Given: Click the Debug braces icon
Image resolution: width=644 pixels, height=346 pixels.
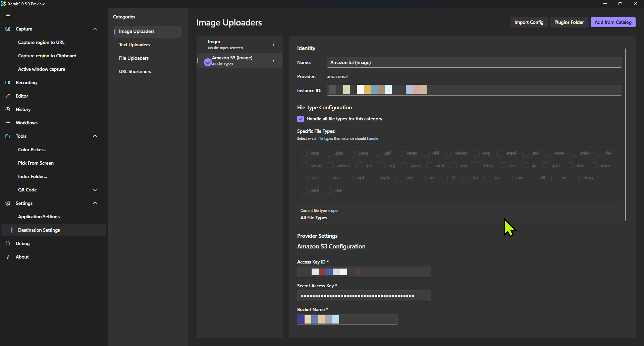Looking at the screenshot, I should click(x=8, y=243).
